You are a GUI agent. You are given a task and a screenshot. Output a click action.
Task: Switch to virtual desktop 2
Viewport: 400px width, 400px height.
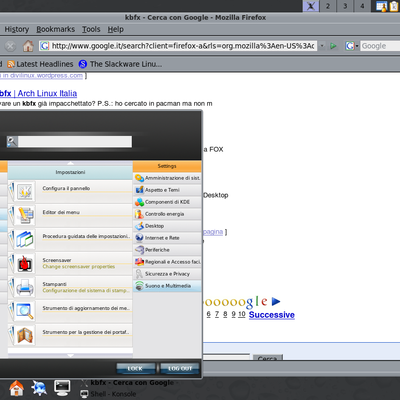coord(328,6)
